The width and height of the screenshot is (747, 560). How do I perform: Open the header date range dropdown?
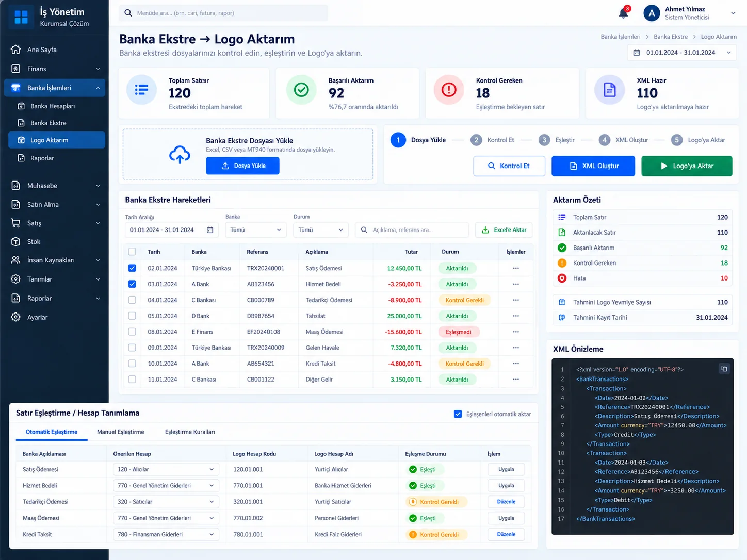click(683, 53)
